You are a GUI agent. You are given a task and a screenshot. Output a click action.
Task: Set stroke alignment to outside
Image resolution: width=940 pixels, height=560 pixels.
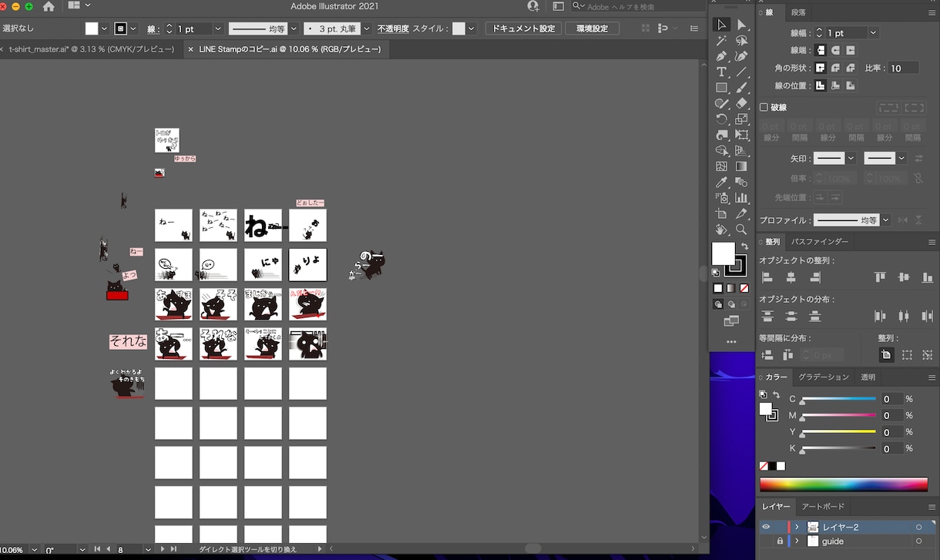point(850,86)
